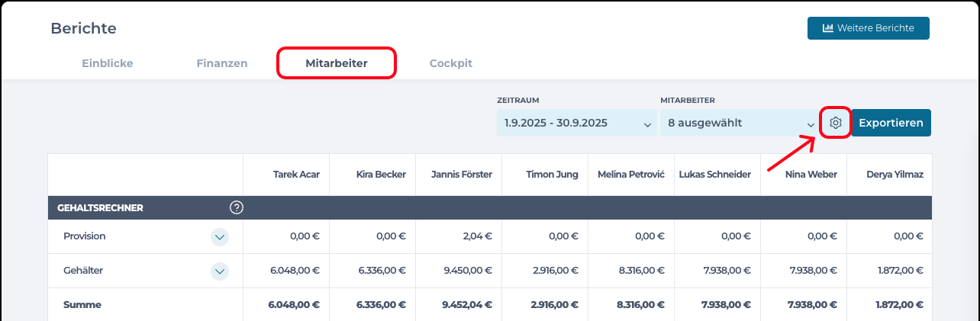This screenshot has width=980, height=321.
Task: Click the chart icon in Weitere Berichte
Action: point(827,28)
